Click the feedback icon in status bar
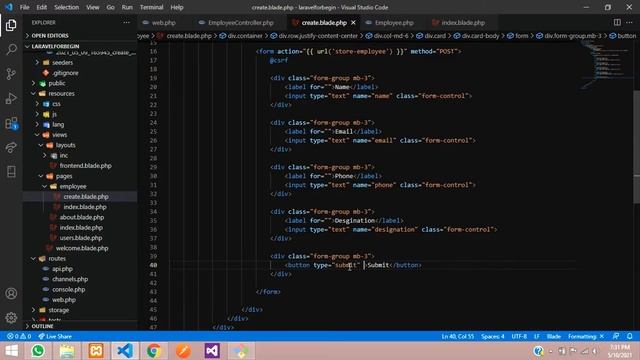 616,336
